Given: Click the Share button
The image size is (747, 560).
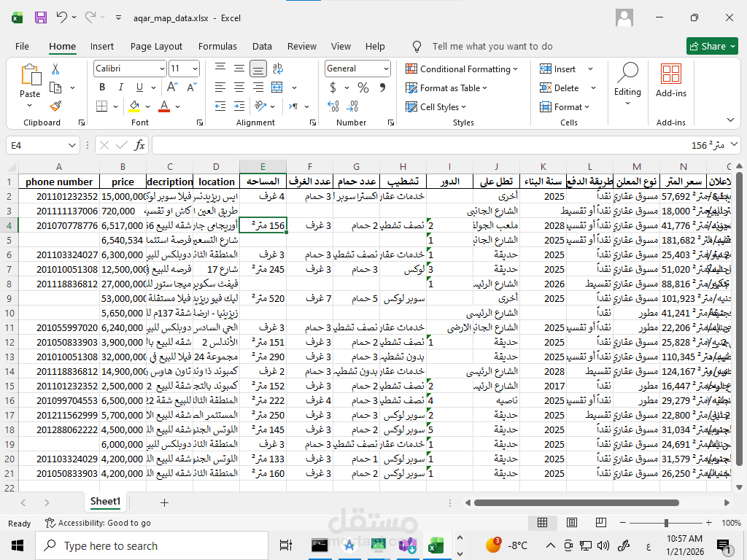Looking at the screenshot, I should tap(712, 46).
